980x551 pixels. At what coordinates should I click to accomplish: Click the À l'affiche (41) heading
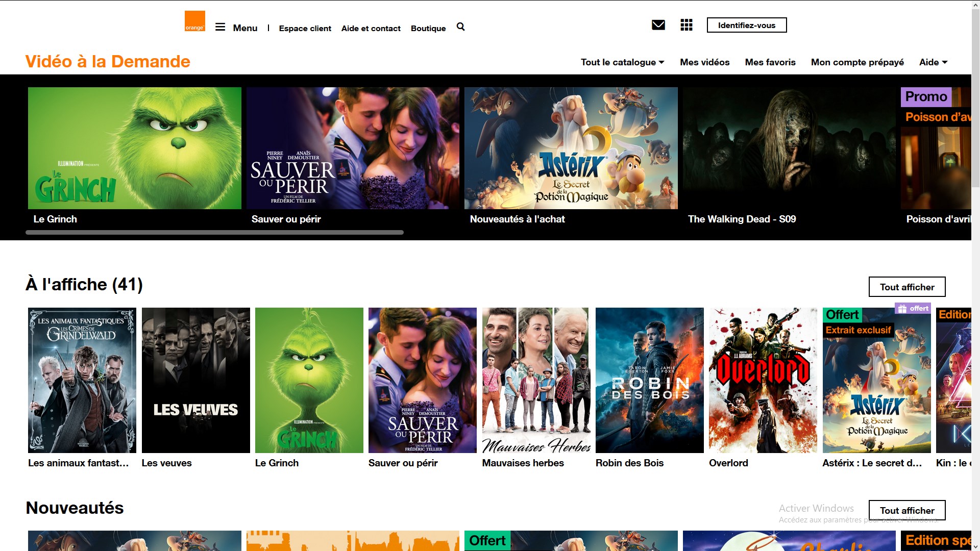pyautogui.click(x=84, y=284)
